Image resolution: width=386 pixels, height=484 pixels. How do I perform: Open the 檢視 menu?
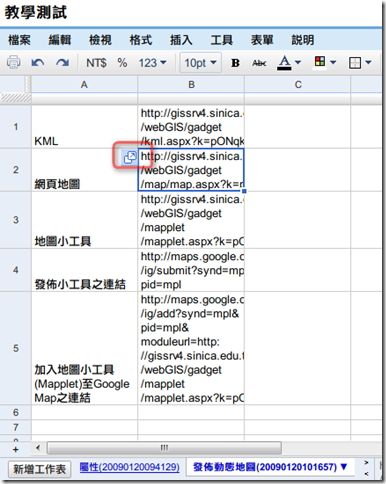click(x=100, y=40)
